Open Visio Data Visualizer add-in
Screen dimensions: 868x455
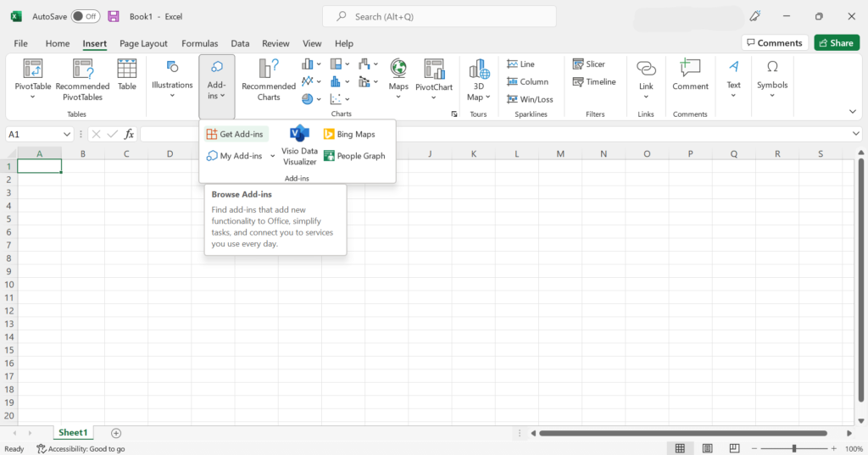[299, 144]
